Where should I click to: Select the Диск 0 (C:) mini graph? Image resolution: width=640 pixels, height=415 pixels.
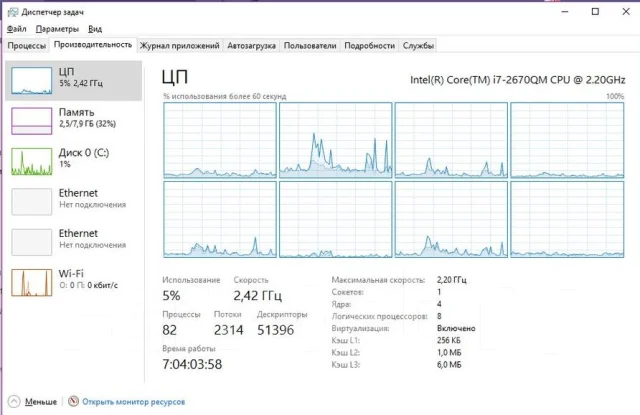tap(32, 161)
